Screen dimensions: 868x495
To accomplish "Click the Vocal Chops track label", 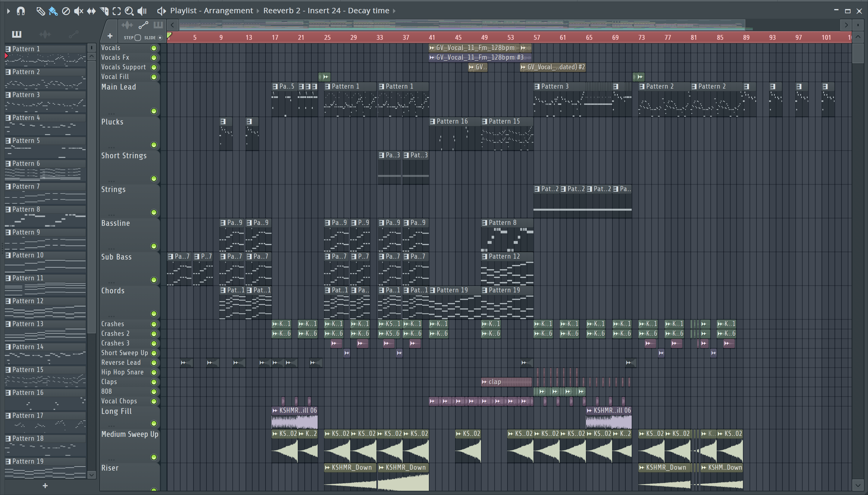I will (x=119, y=401).
